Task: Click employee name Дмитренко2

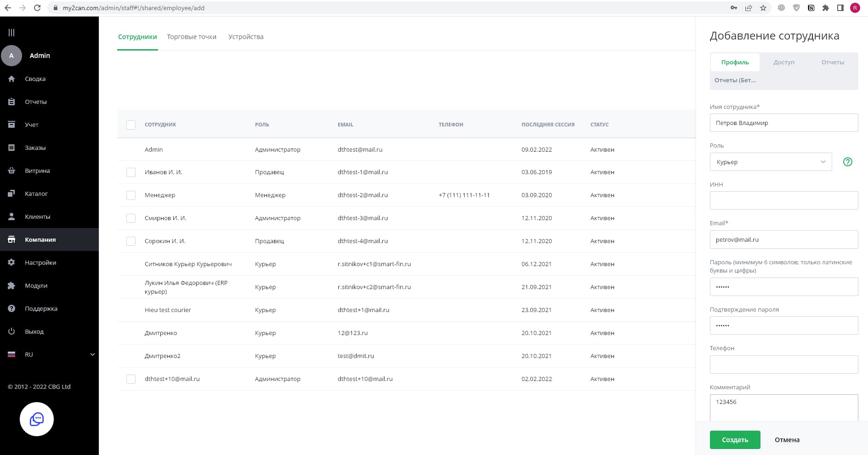Action: point(162,356)
